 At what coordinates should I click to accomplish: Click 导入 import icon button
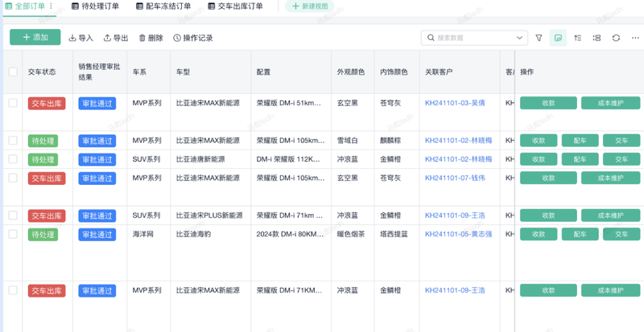coord(80,38)
